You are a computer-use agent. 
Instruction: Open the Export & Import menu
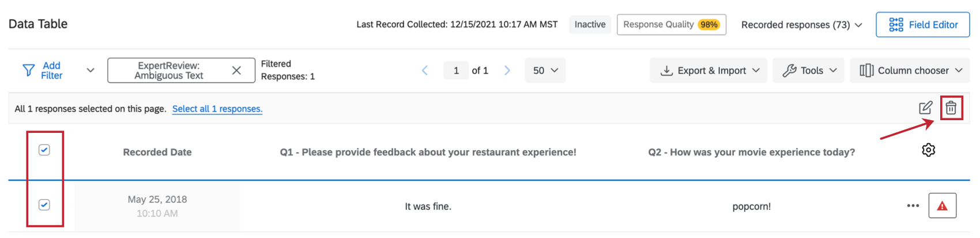pos(708,70)
